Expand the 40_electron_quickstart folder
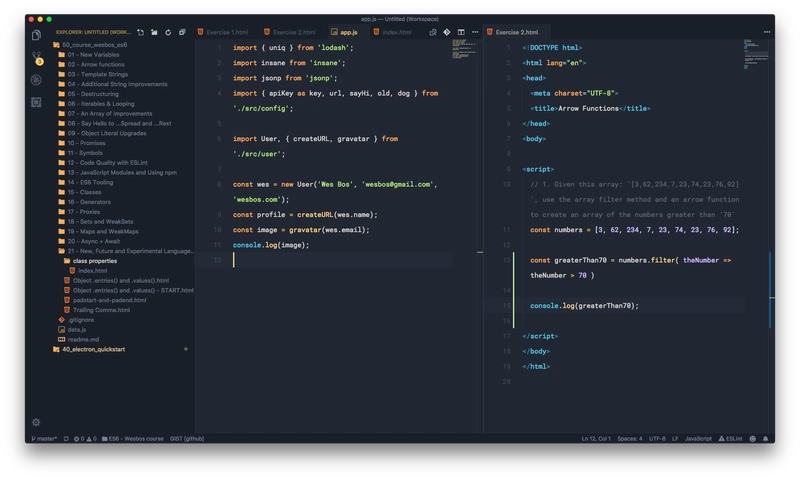Image resolution: width=800 pixels, height=479 pixels. 93,349
